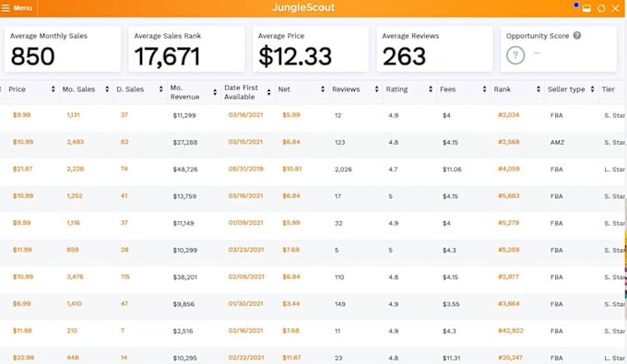Click the Menu label
Screen dimensions: 627x364
[22, 8]
